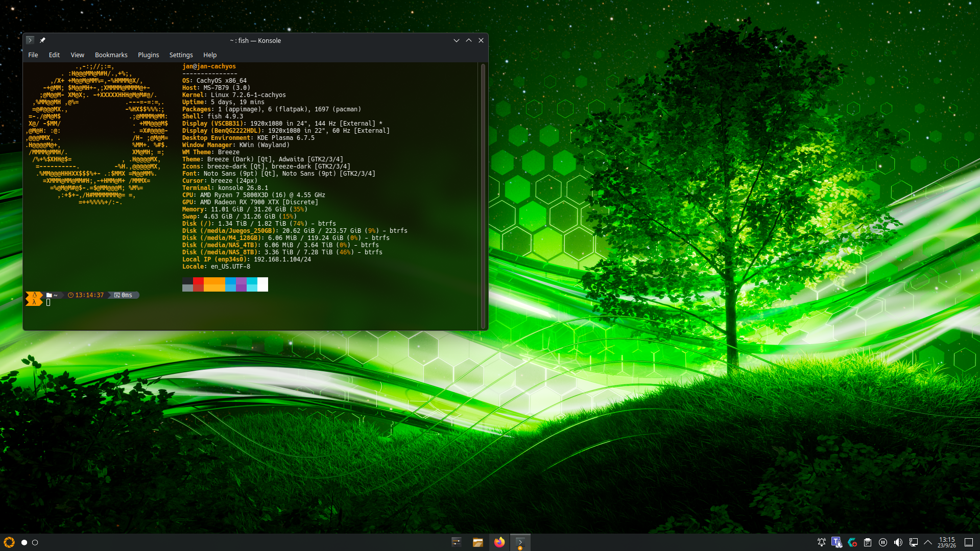
Task: Open the Konsole Bookmarks menu
Action: point(111,55)
